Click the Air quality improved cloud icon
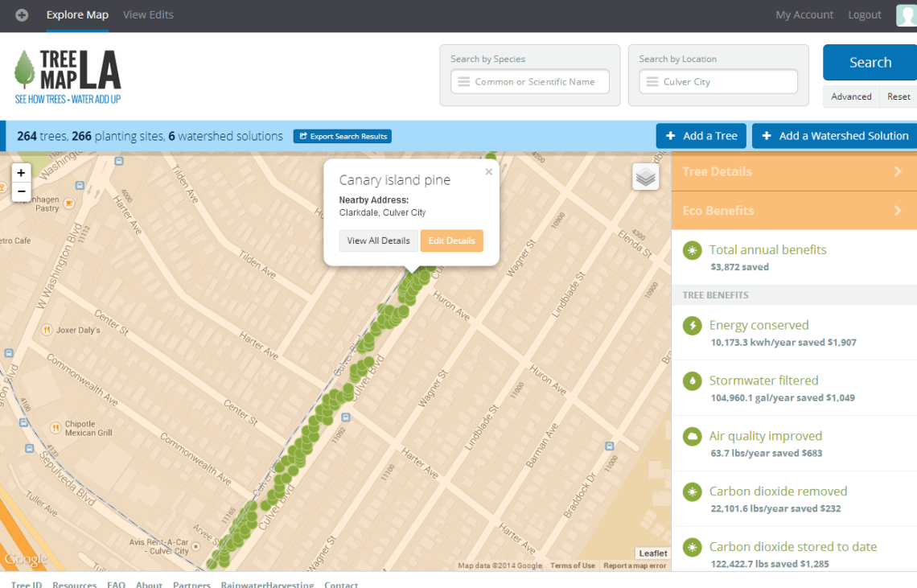This screenshot has height=588, width=917. pos(692,438)
